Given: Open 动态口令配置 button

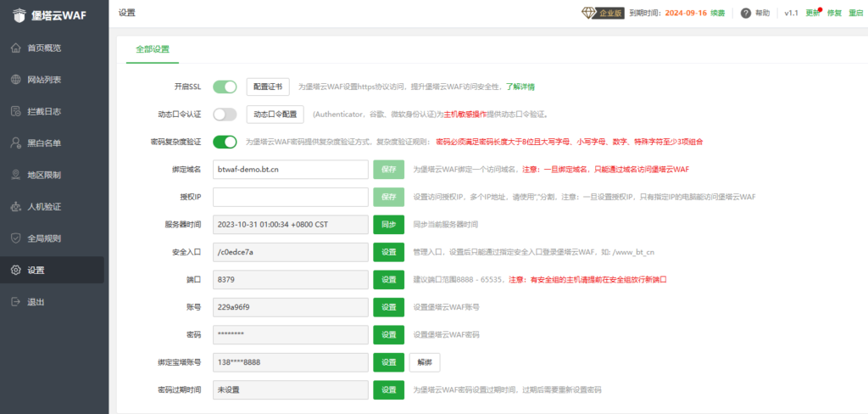Looking at the screenshot, I should [x=275, y=115].
